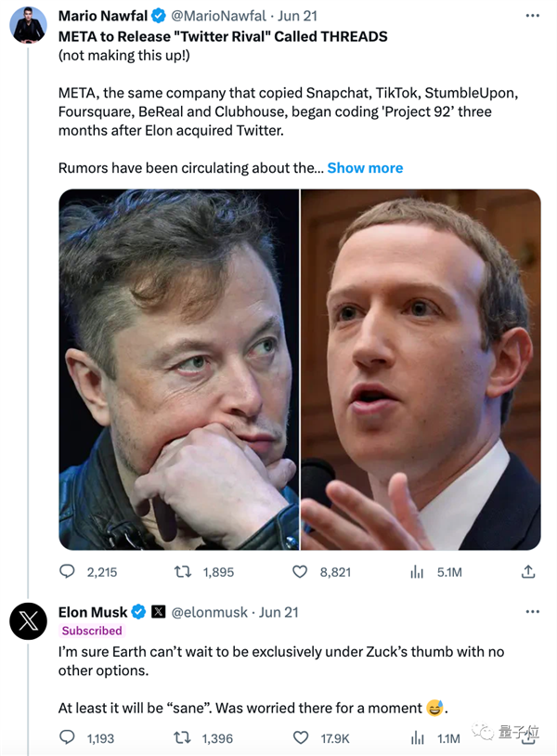
Task: Open the left photo of Elon Musk
Action: coord(178,369)
